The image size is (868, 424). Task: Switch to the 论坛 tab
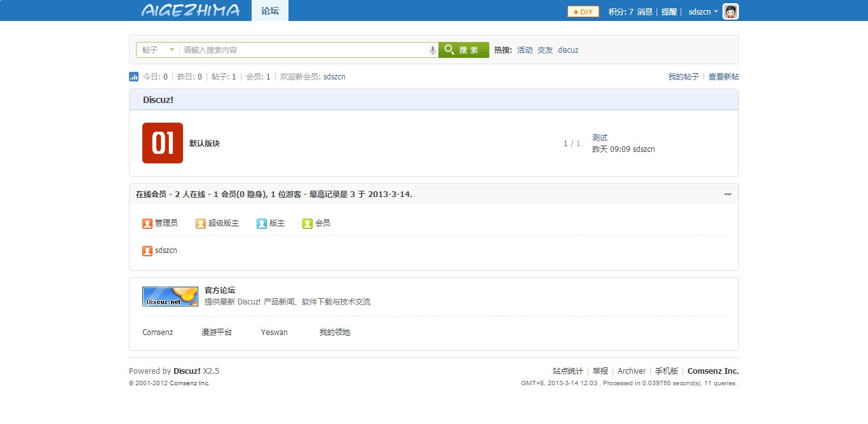(x=270, y=11)
